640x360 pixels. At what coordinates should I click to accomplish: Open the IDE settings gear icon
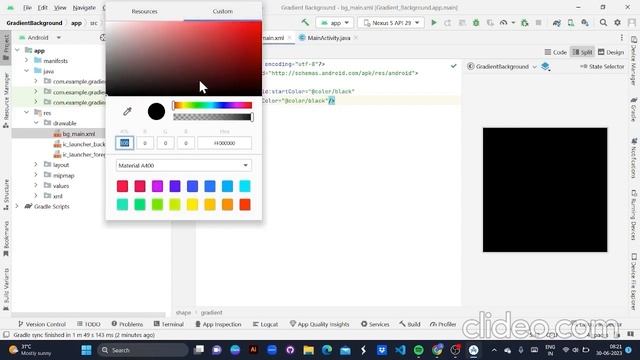pos(618,23)
